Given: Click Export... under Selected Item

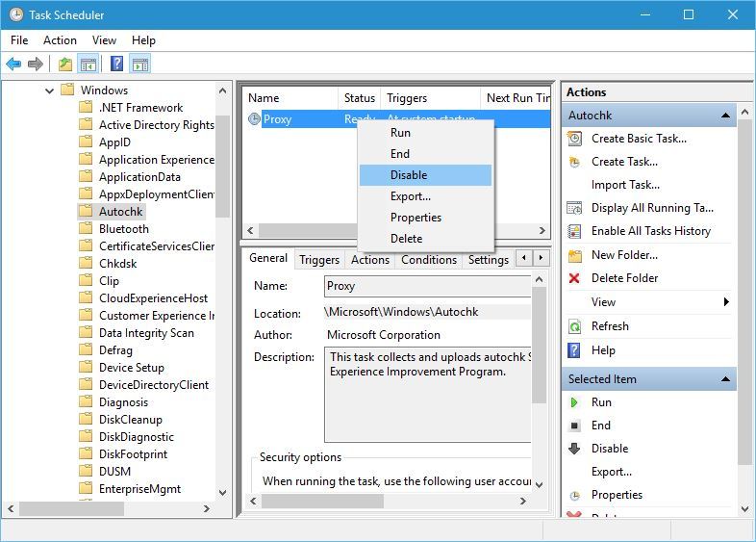Looking at the screenshot, I should coord(612,472).
